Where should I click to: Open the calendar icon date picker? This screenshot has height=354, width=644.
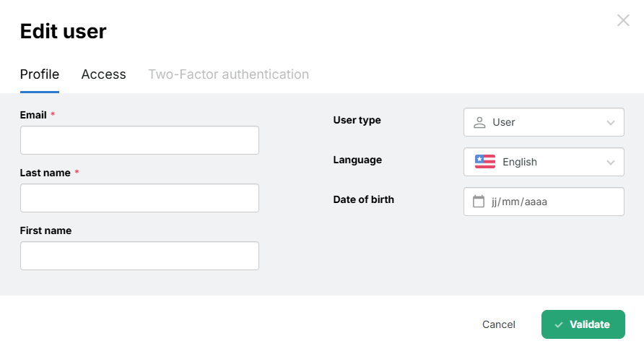478,202
